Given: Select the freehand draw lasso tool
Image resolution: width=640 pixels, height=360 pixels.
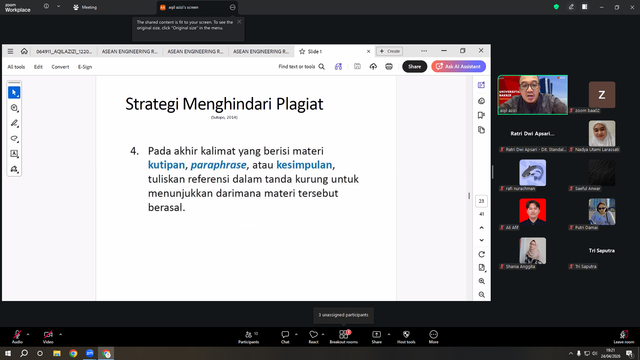Looking at the screenshot, I should click(x=14, y=139).
